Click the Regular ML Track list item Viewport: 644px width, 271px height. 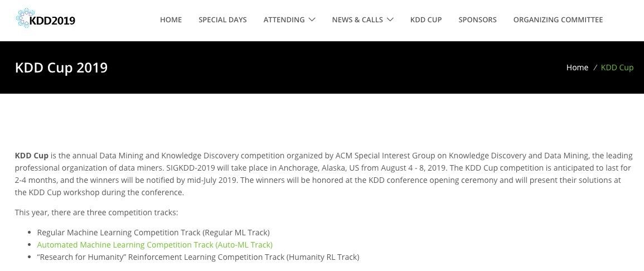point(153,233)
